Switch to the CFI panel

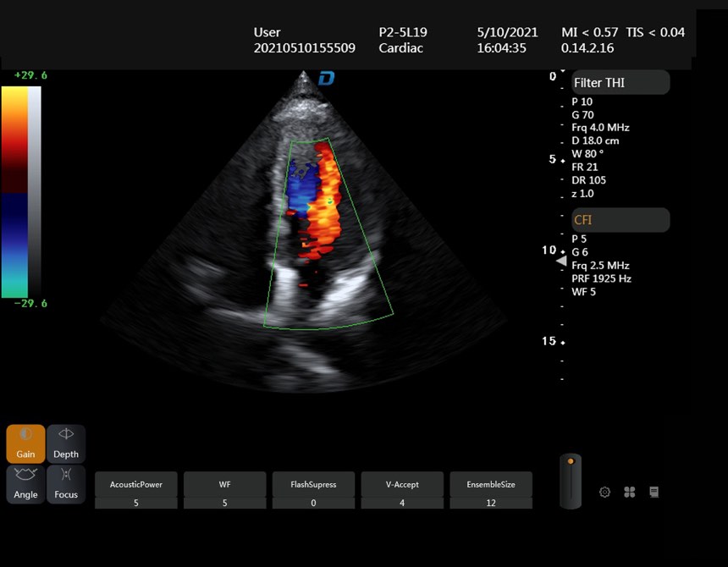pos(620,221)
